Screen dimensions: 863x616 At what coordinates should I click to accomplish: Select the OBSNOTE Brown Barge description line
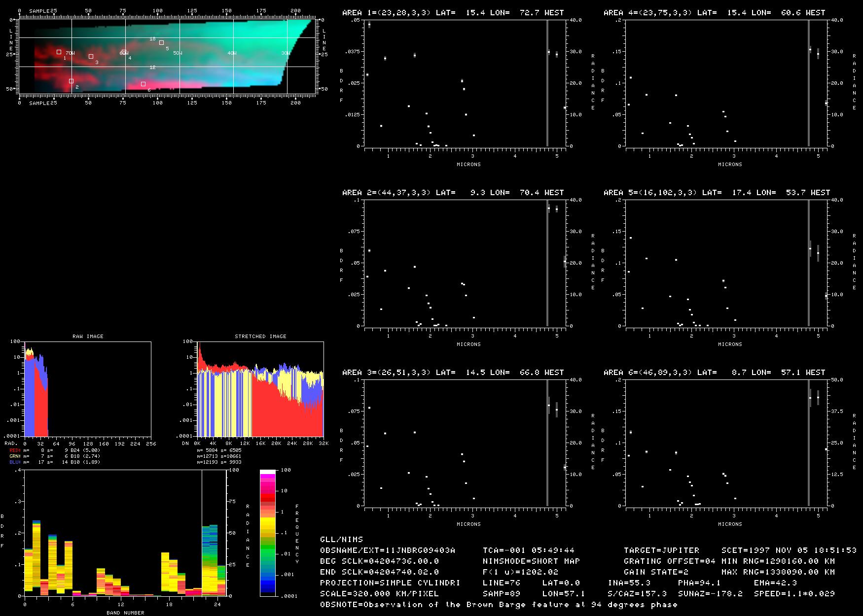499,605
